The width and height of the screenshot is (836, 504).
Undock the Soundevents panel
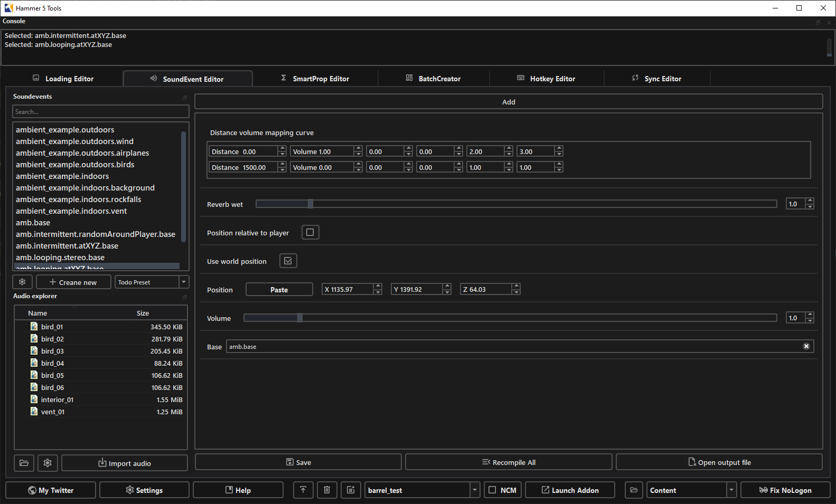click(x=185, y=98)
